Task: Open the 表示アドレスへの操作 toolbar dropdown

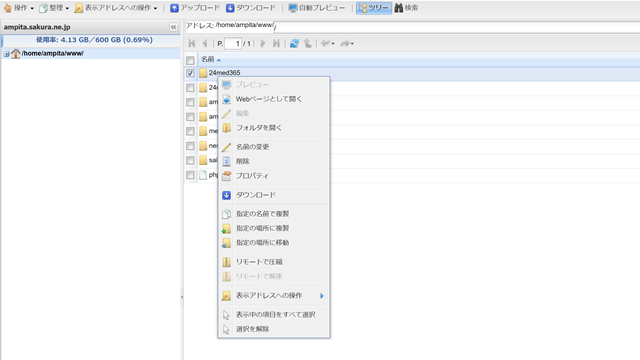Action: [x=116, y=8]
